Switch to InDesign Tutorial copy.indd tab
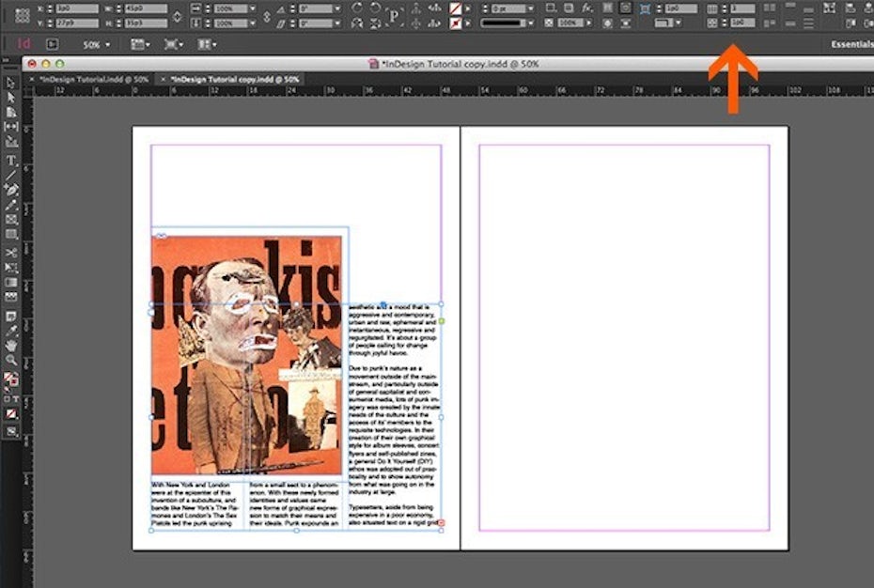874x588 pixels. [x=235, y=80]
